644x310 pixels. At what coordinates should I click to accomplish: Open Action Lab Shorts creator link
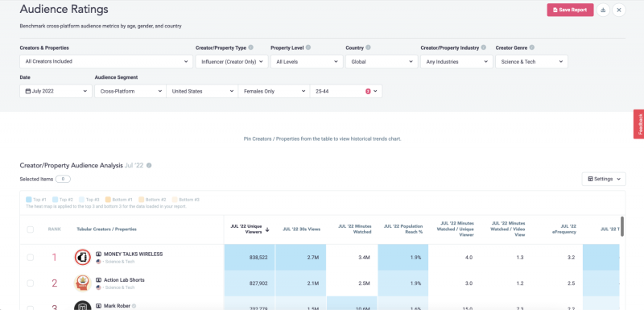click(124, 280)
